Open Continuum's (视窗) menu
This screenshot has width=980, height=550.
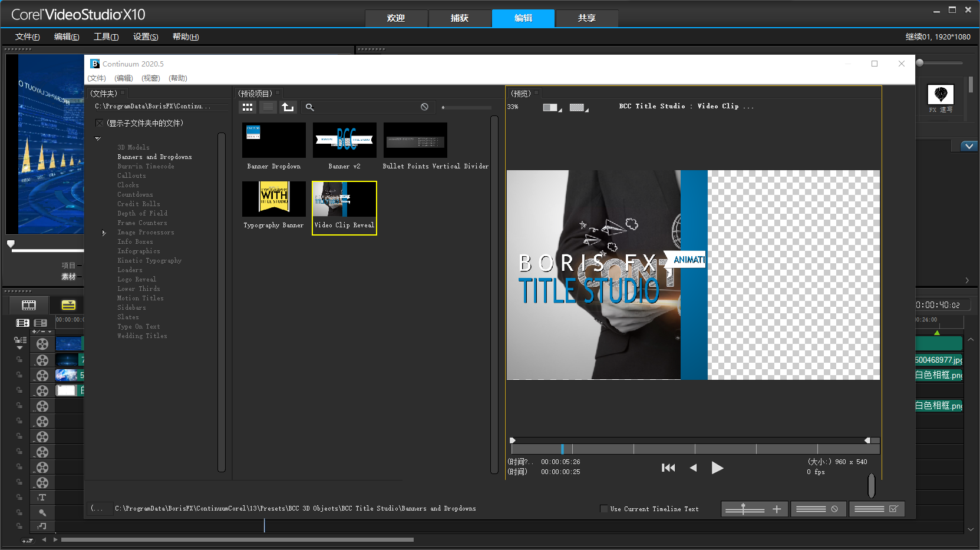point(151,78)
